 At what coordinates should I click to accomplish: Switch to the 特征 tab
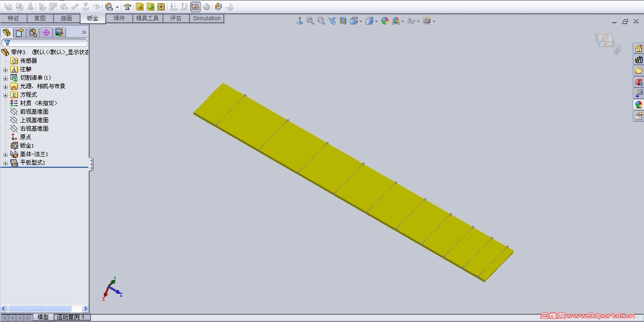(14, 18)
